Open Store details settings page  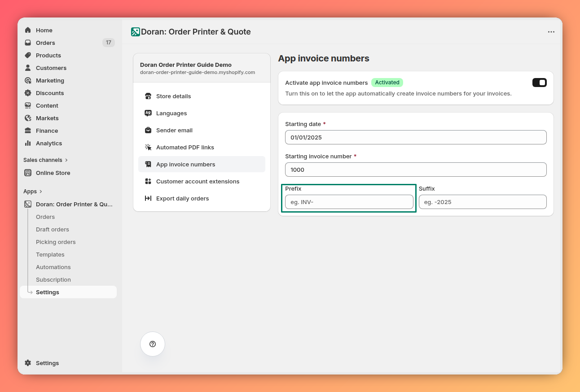click(x=202, y=96)
